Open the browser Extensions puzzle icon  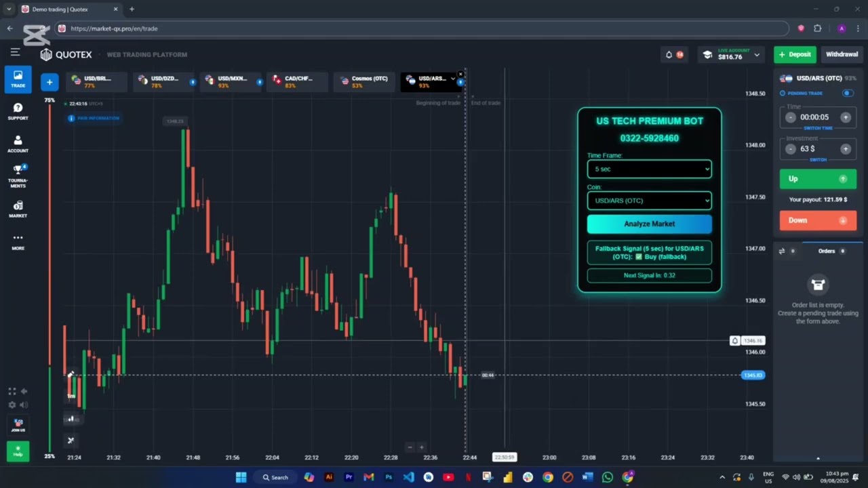(x=817, y=28)
